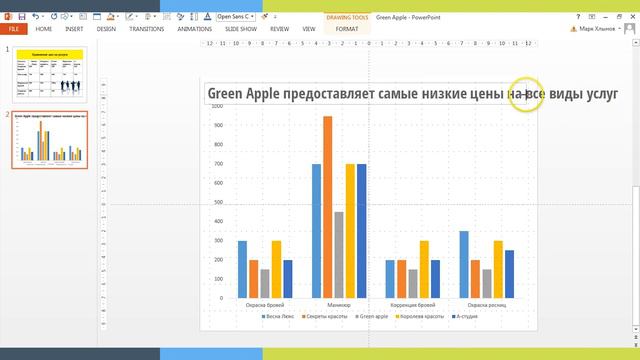Click the format painter icon in quick access toolbar
Viewport: 640px width, 360px height.
[264, 17]
